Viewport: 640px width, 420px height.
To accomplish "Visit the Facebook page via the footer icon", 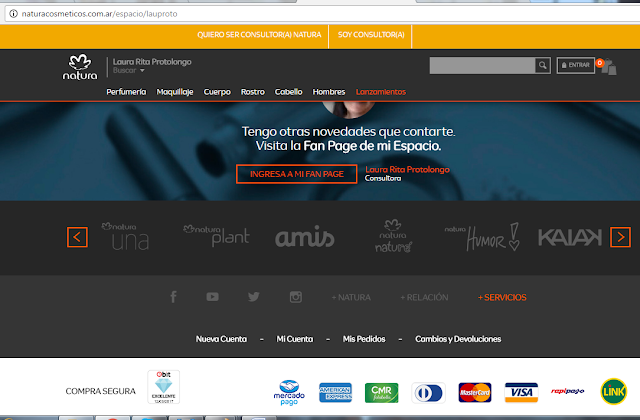I will (x=173, y=297).
